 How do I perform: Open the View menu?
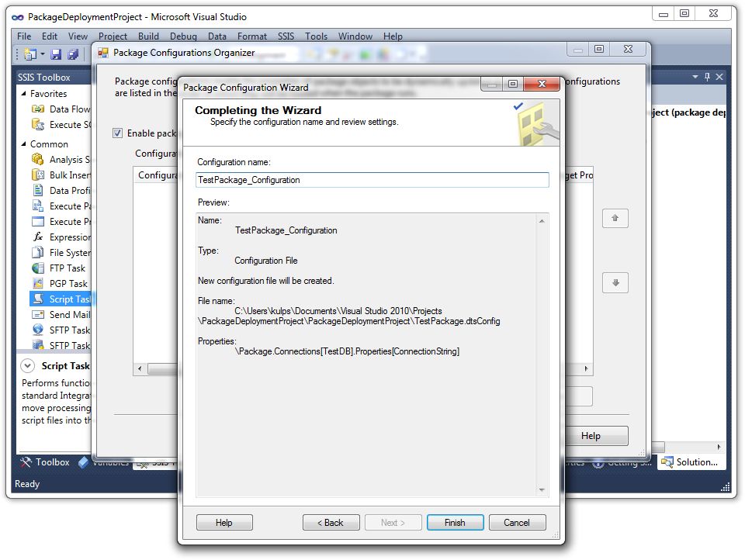click(78, 36)
